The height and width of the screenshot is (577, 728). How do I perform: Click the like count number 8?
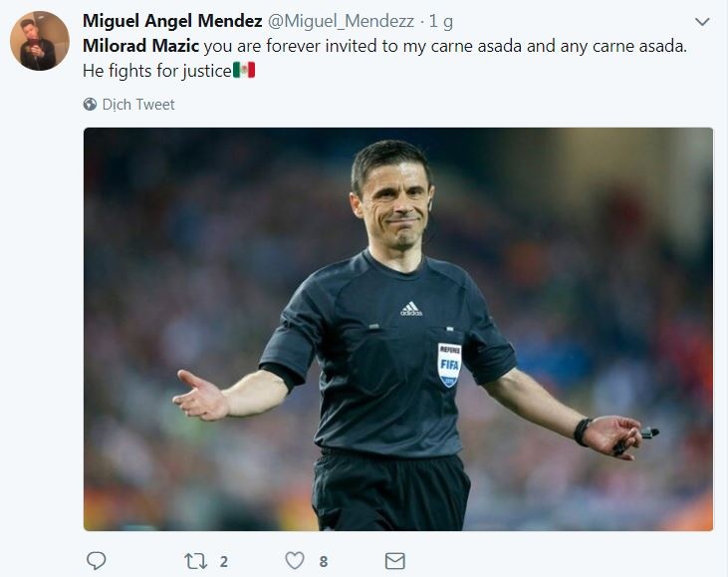point(323,562)
